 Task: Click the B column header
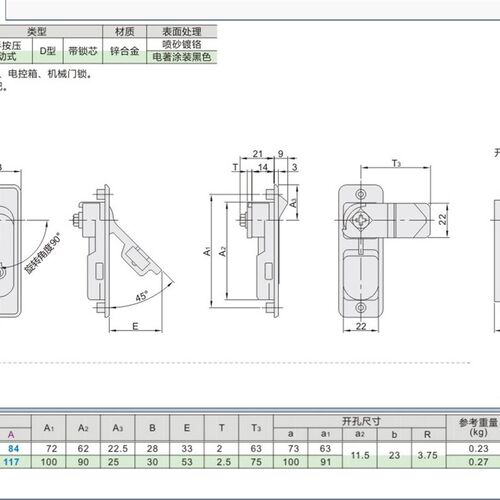tap(152, 428)
